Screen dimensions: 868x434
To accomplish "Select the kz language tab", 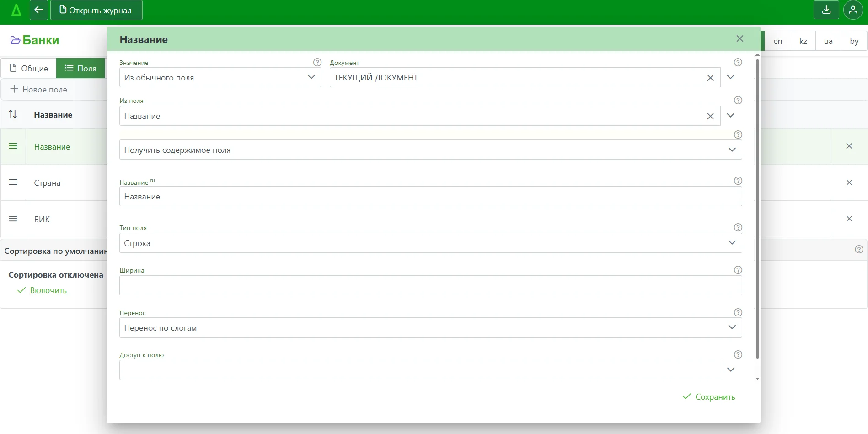I will point(803,41).
